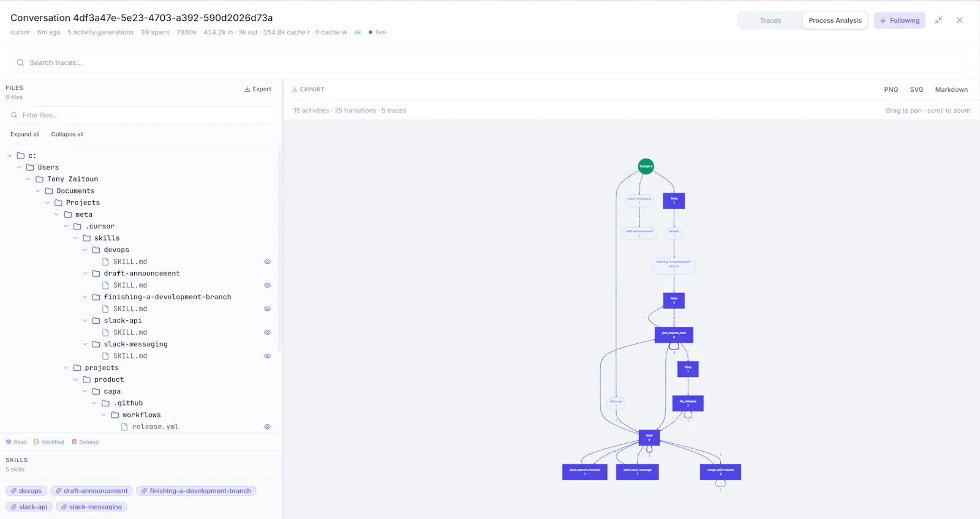Focus the Filter files input
980x519 pixels.
point(140,115)
